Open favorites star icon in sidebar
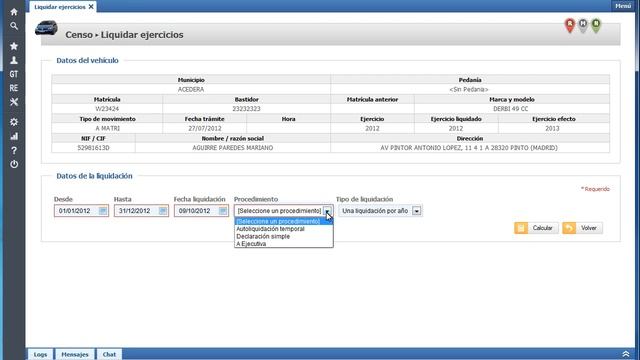The image size is (640, 360). (14, 46)
